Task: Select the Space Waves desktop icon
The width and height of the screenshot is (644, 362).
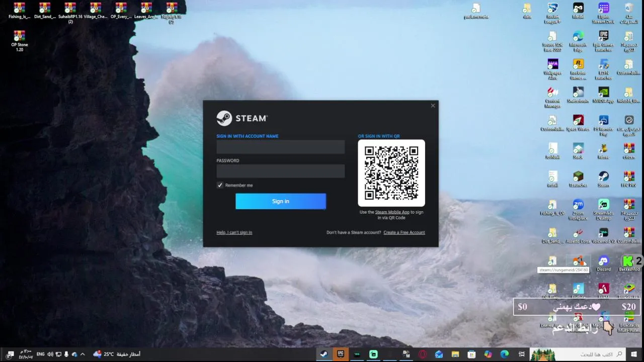Action: click(578, 124)
